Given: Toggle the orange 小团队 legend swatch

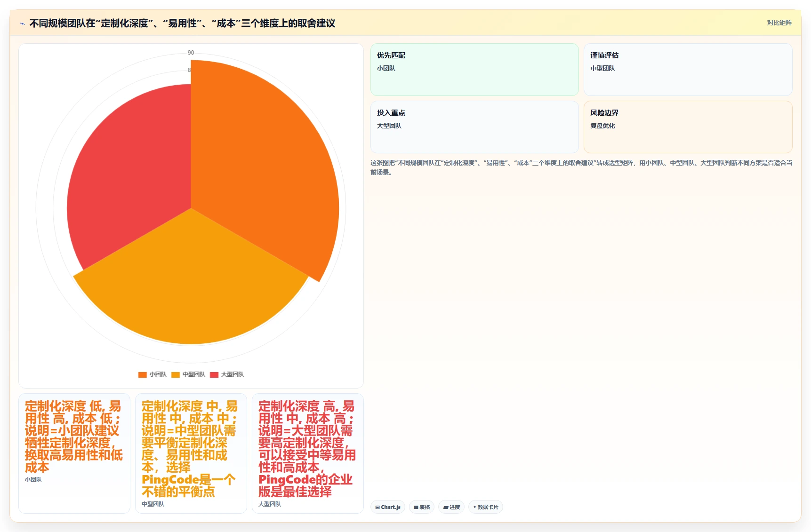Looking at the screenshot, I should [x=142, y=374].
